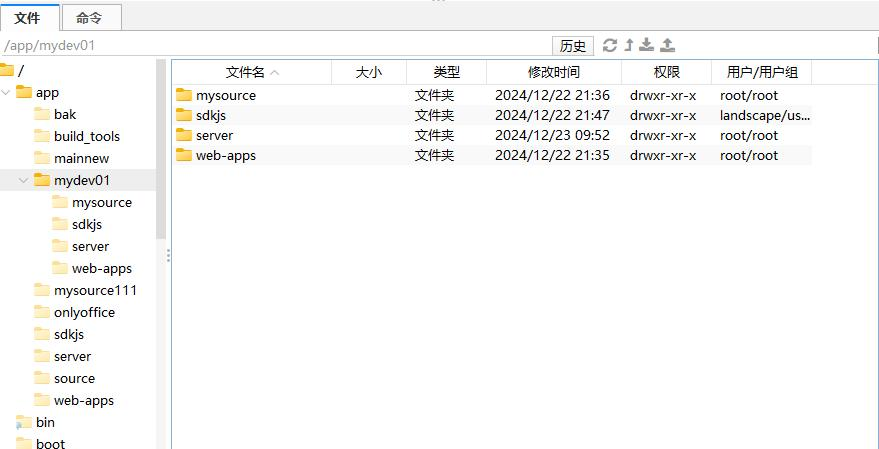Screen dimensions: 879x449
Task: Click the 2024/12/23 09:52 modified time
Action: [552, 135]
